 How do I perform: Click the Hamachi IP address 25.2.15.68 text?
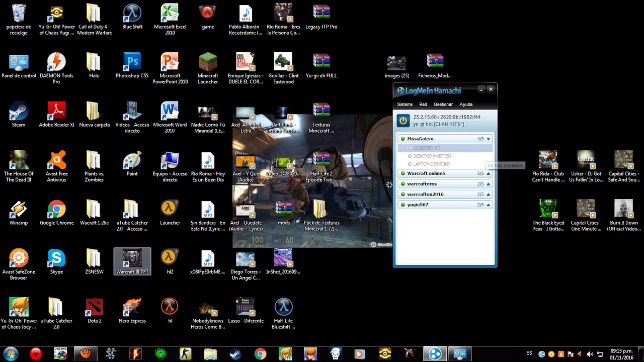[425, 117]
